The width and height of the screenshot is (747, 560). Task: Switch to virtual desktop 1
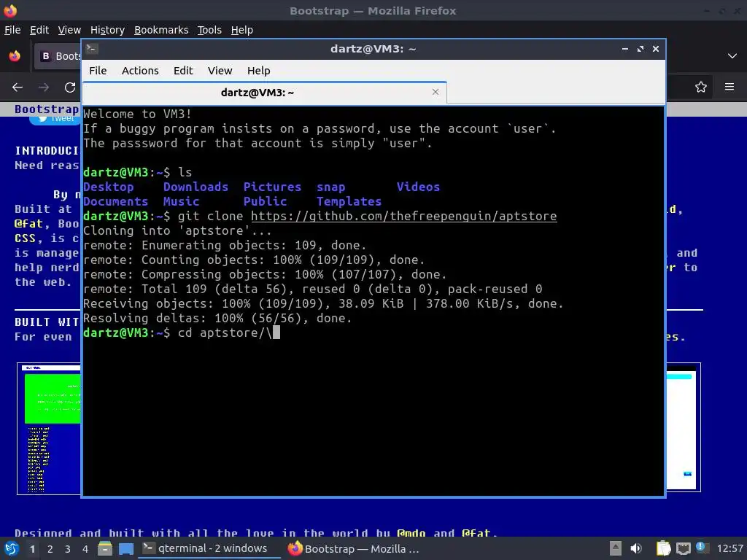32,549
